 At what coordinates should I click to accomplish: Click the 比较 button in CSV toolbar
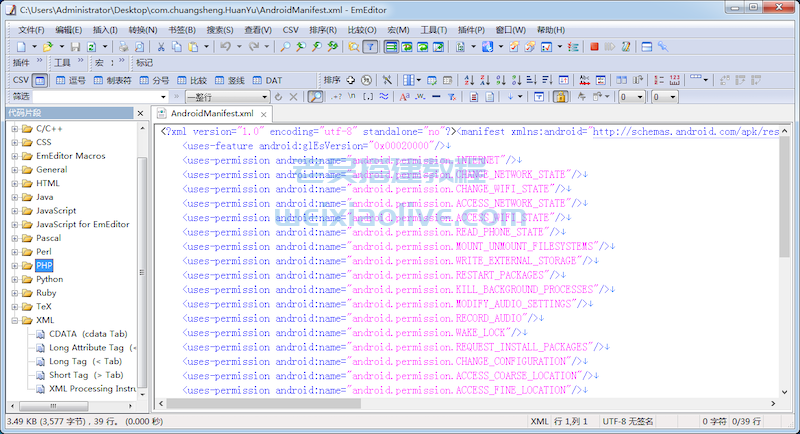(x=192, y=80)
